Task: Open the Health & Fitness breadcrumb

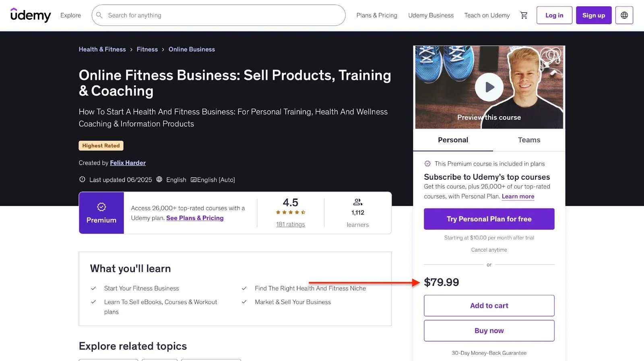Action: [x=102, y=49]
